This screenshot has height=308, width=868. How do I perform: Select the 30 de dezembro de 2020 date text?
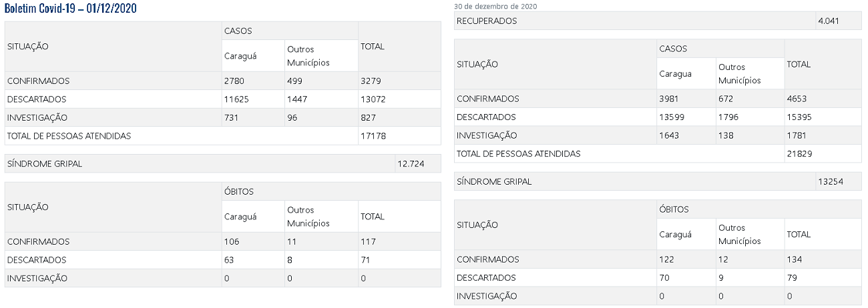(495, 6)
